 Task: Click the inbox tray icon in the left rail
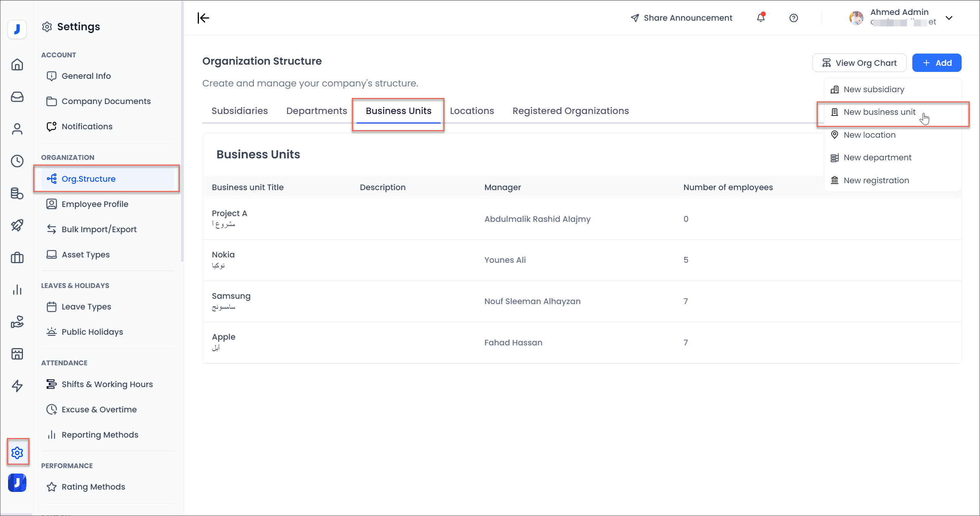[x=17, y=97]
